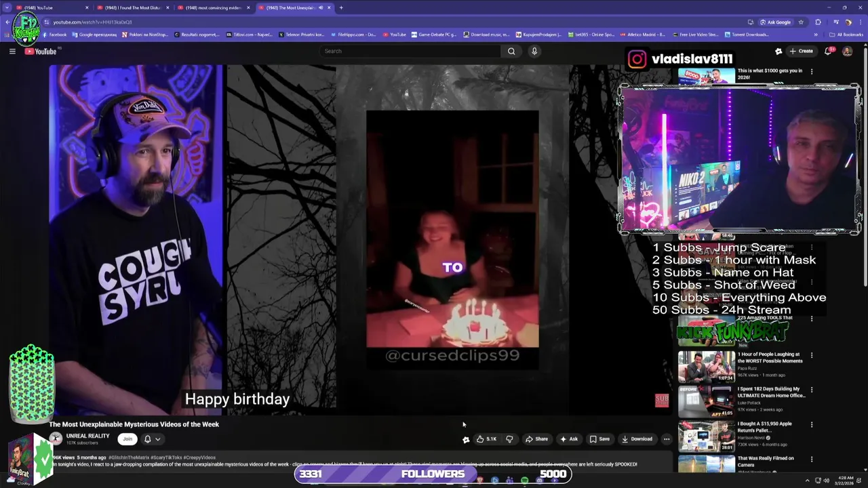
Task: Open the Torrent Downloads bookmark
Action: 747,35
